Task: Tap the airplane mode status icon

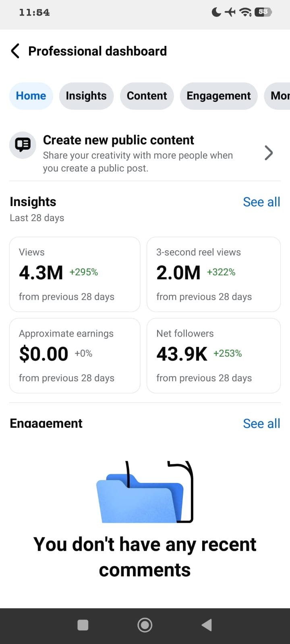Action: pos(230,12)
